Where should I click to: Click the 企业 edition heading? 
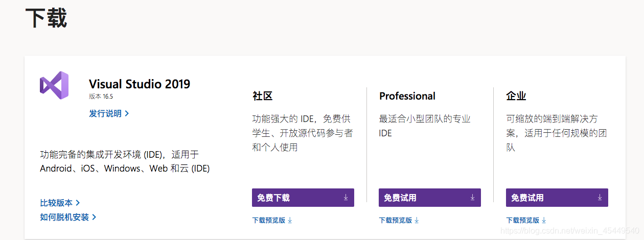pos(516,96)
